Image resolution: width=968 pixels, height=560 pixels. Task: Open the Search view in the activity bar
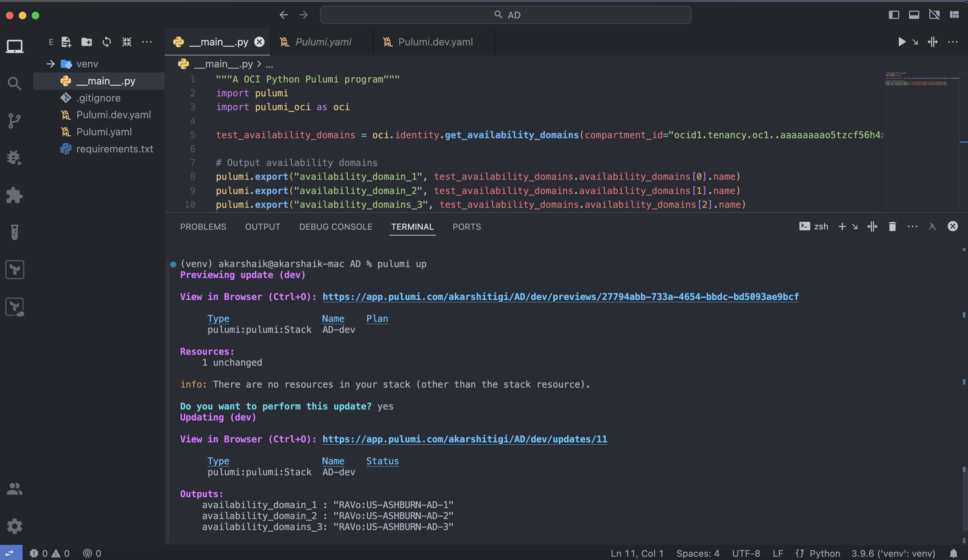pyautogui.click(x=14, y=83)
